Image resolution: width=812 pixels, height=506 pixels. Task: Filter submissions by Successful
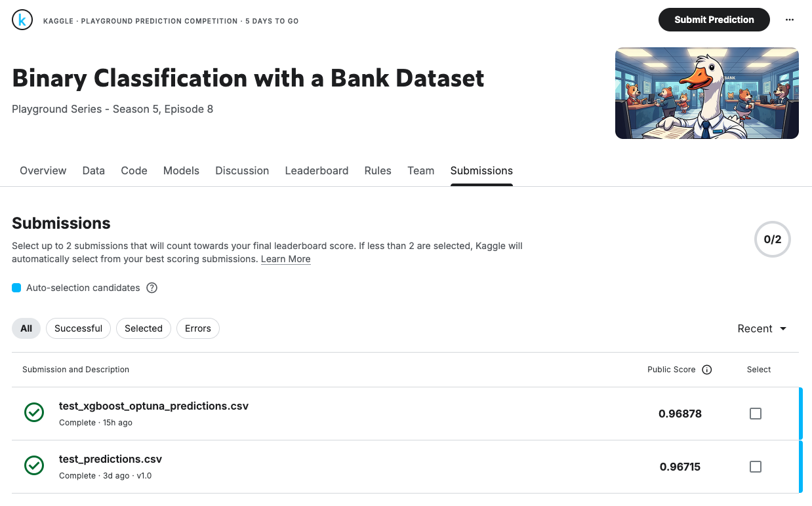tap(78, 328)
